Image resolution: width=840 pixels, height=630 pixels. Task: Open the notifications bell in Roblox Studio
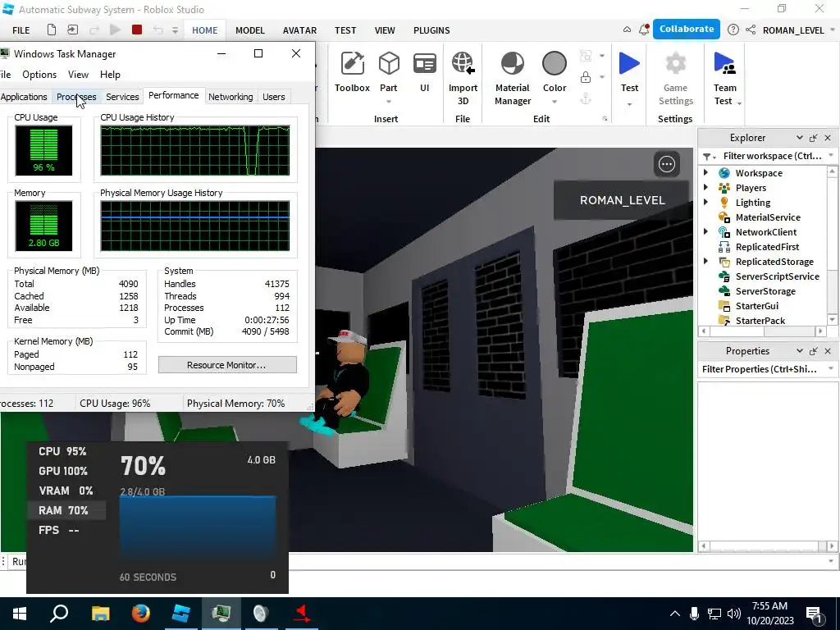[644, 30]
